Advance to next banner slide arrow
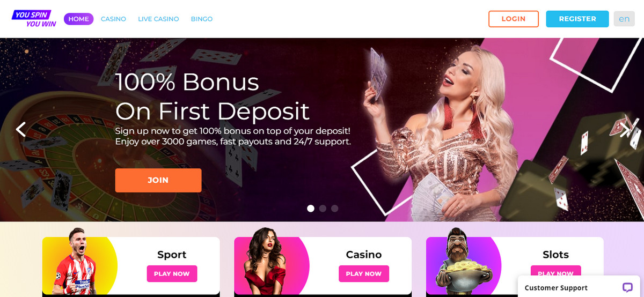 (625, 129)
